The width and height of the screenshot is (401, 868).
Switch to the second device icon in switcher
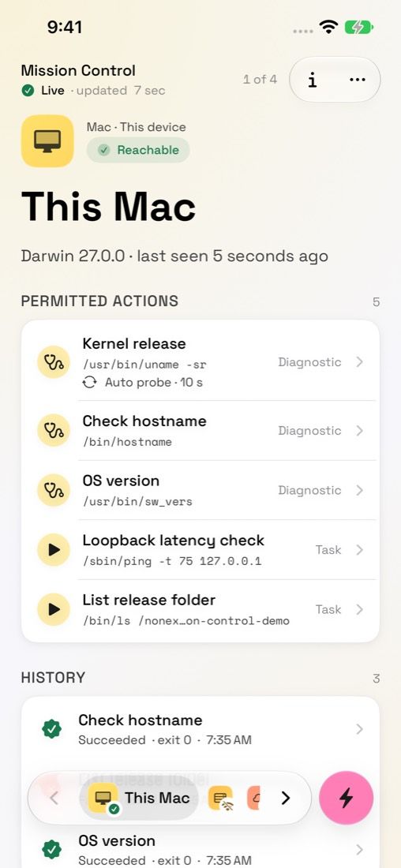pyautogui.click(x=220, y=798)
